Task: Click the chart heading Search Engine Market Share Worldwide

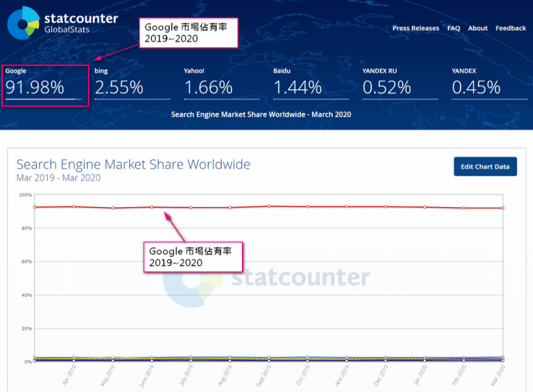Action: [x=134, y=164]
